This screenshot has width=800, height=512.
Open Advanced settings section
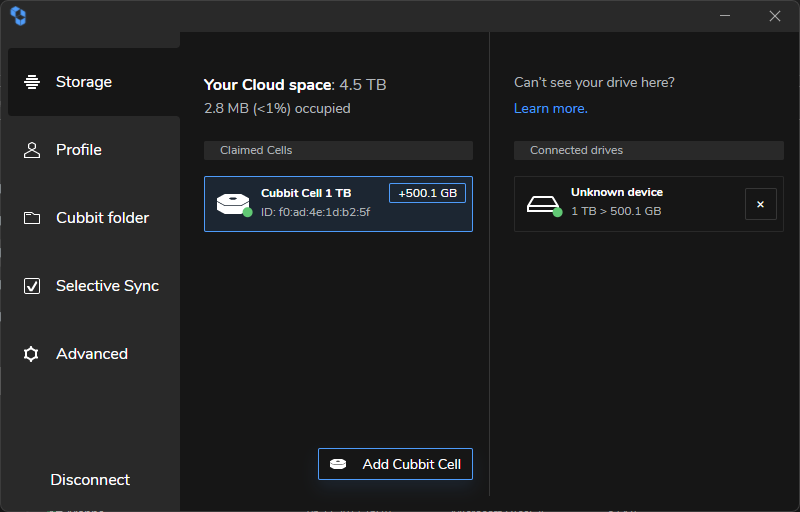(94, 354)
